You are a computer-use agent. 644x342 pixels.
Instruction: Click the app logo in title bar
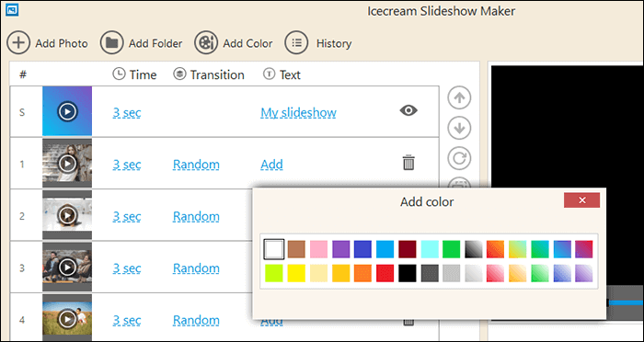12,9
